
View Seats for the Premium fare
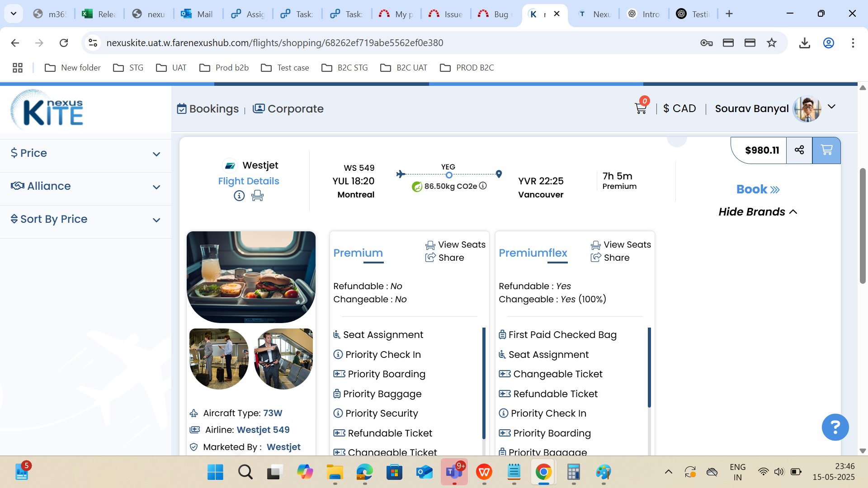coord(455,245)
